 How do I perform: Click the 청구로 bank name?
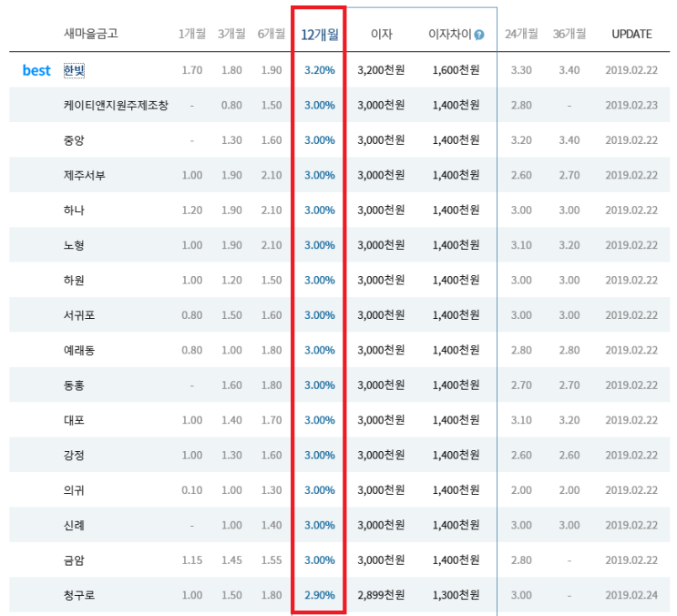click(79, 595)
